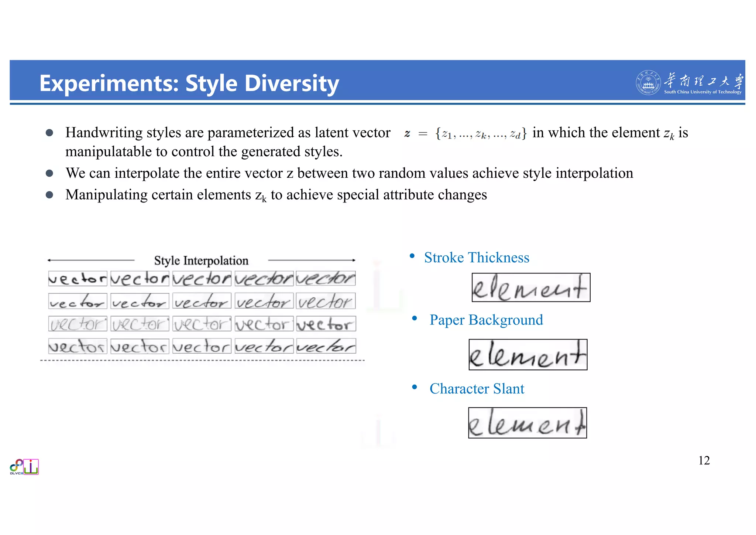This screenshot has width=756, height=535.
Task: Click the latent vector z formula
Action: [x=465, y=133]
